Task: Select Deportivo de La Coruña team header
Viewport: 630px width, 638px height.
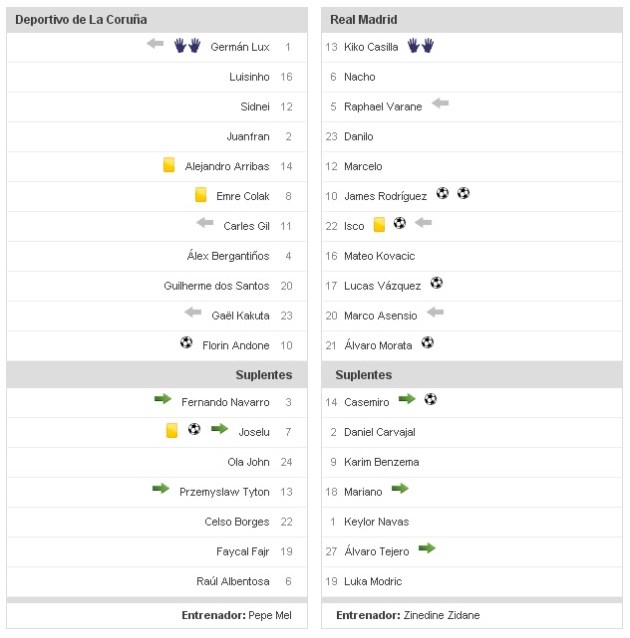Action: point(82,19)
